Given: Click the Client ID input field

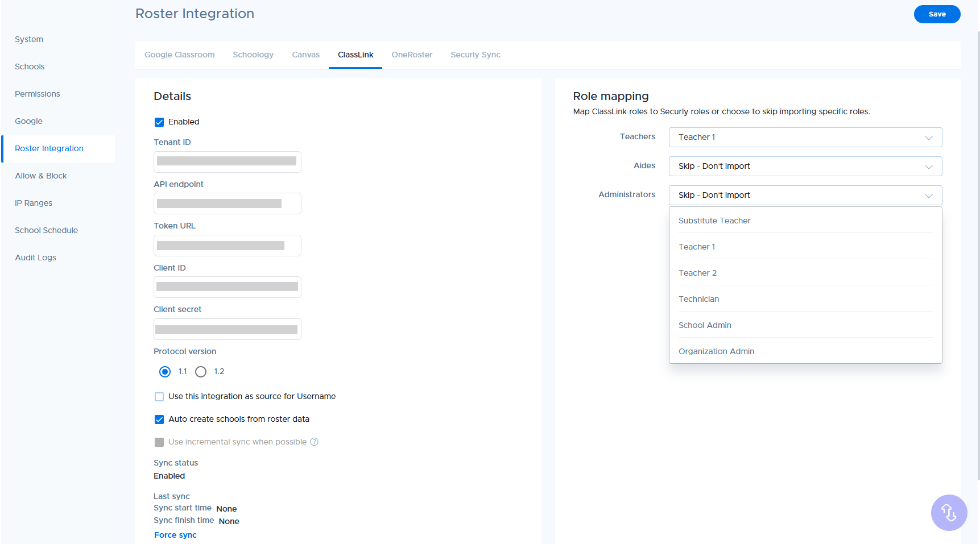Looking at the screenshot, I should [228, 287].
